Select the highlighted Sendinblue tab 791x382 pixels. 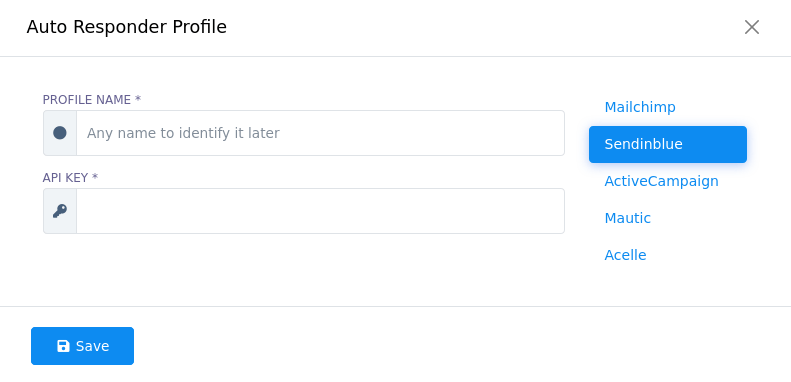(668, 144)
